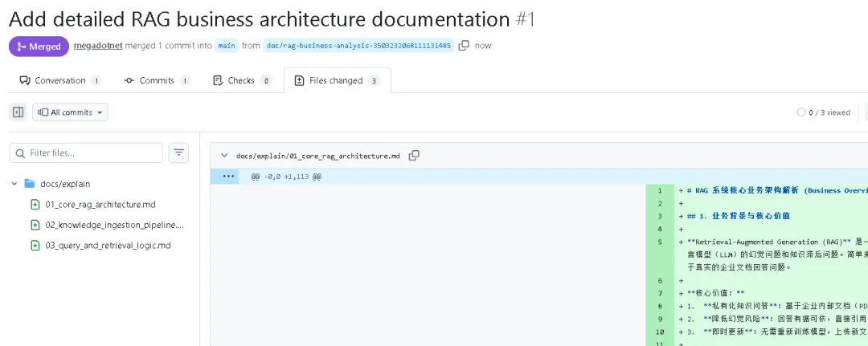
Task: Open the Commits tab
Action: [x=157, y=80]
